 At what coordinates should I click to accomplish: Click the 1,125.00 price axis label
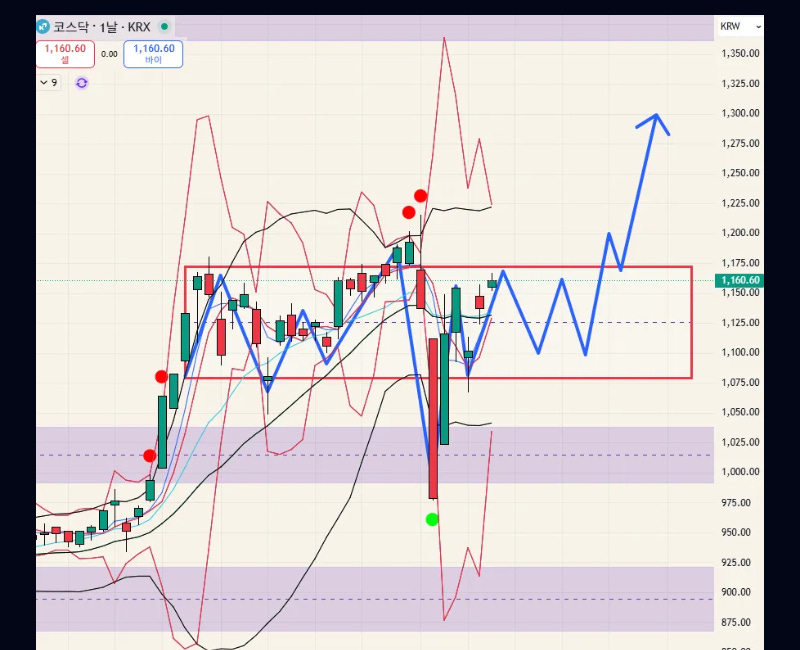coord(740,322)
